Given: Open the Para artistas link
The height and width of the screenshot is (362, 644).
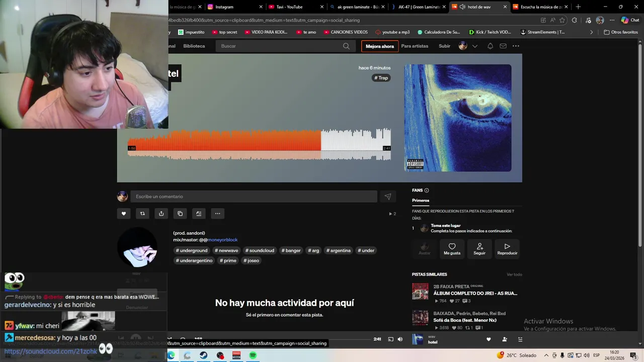Looking at the screenshot, I should 415,46.
